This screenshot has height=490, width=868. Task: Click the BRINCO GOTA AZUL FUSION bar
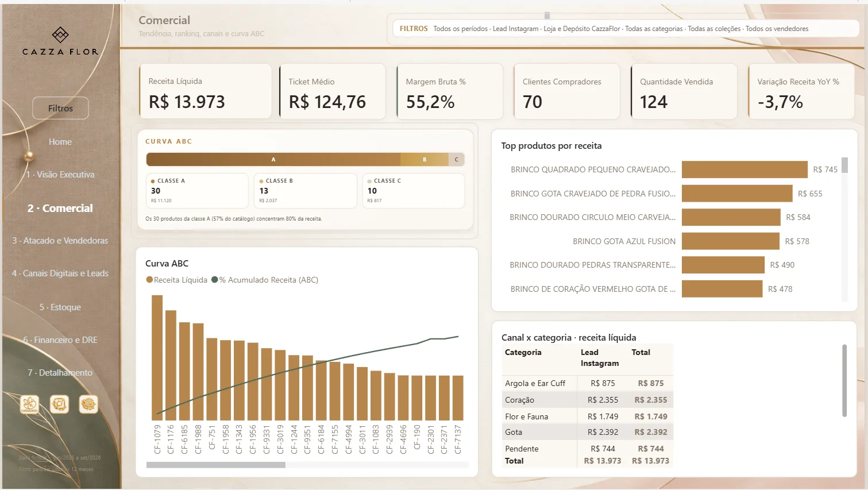[x=731, y=241]
